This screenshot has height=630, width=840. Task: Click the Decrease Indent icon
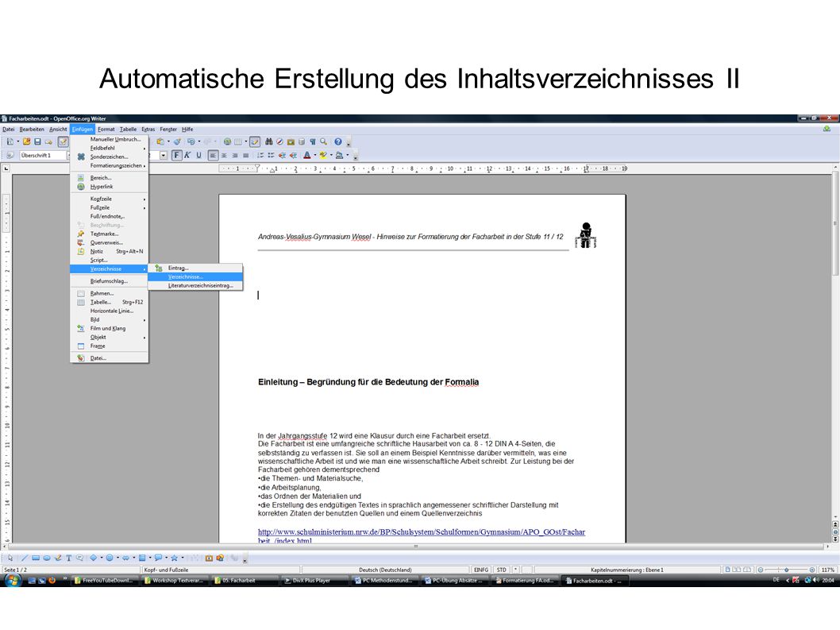[282, 156]
